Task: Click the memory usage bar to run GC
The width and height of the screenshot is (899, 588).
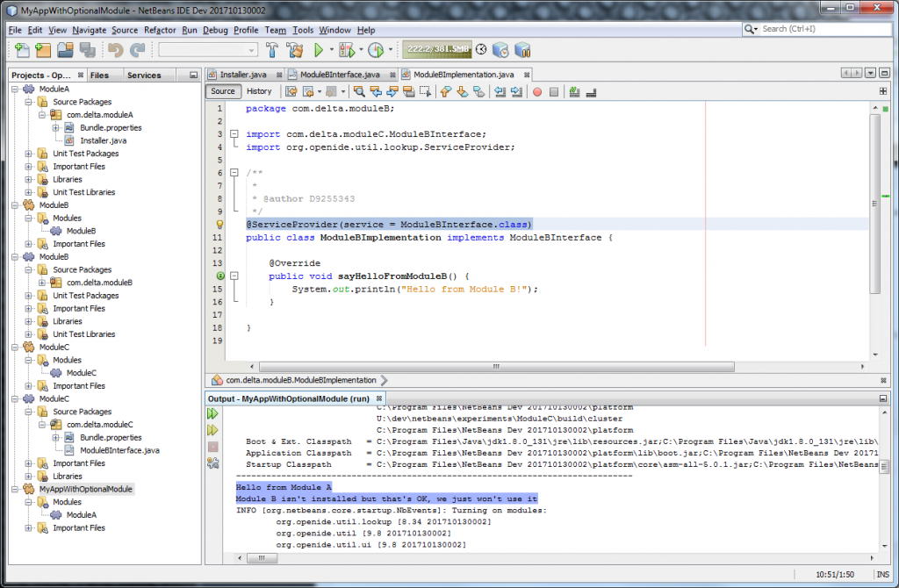Action: click(x=437, y=50)
